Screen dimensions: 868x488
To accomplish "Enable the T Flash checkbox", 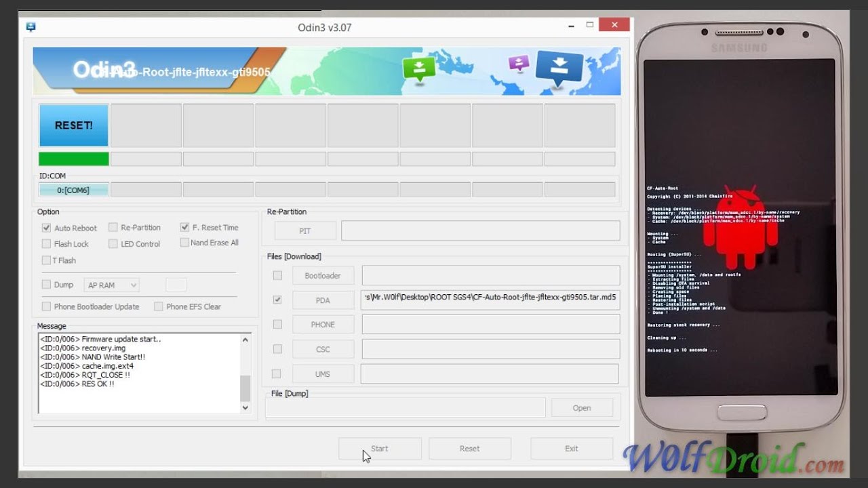I will click(46, 260).
